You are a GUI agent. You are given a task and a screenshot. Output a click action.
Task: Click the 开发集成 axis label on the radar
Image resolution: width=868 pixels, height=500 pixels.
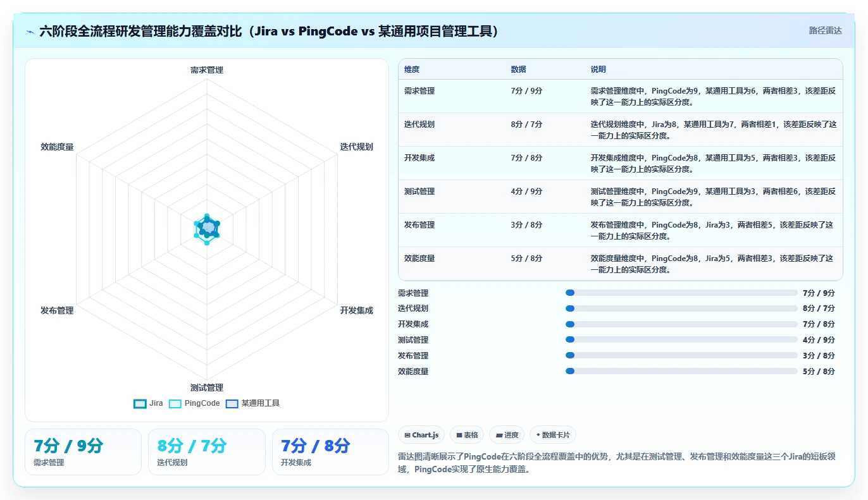coord(356,310)
